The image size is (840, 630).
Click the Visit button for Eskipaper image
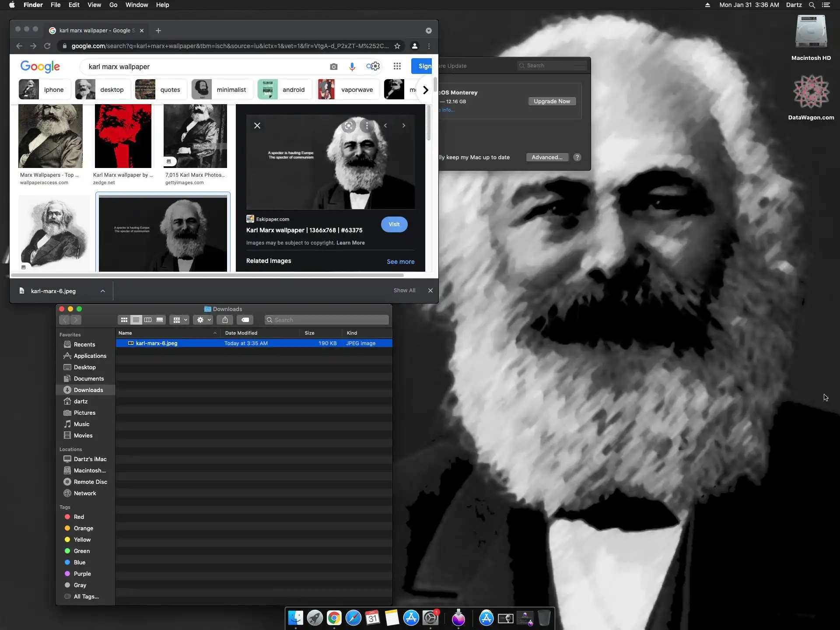click(x=394, y=224)
